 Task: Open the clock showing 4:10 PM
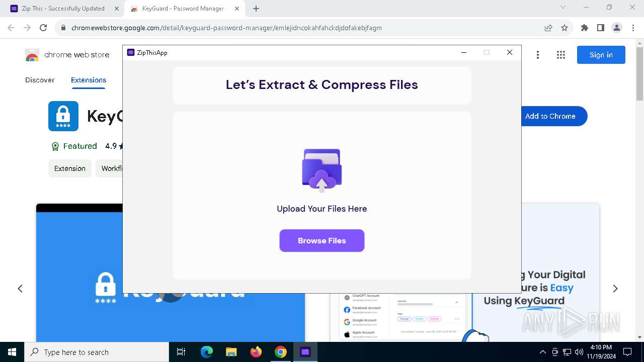click(x=600, y=352)
